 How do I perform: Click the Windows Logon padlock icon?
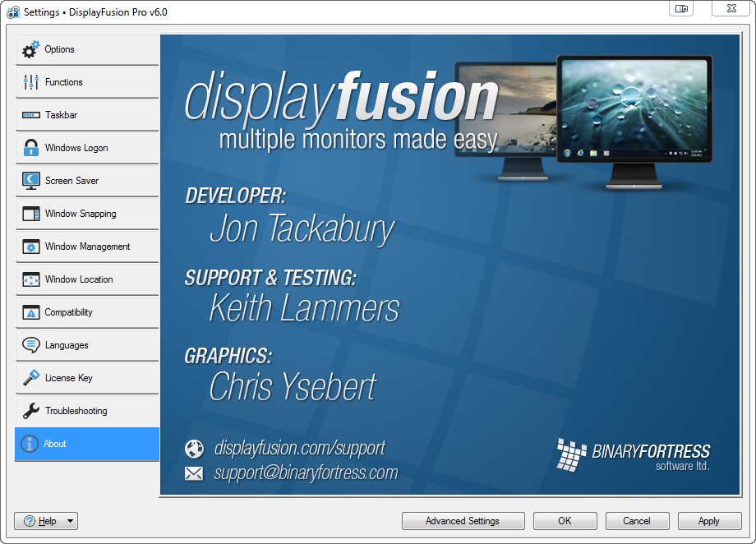coord(31,148)
